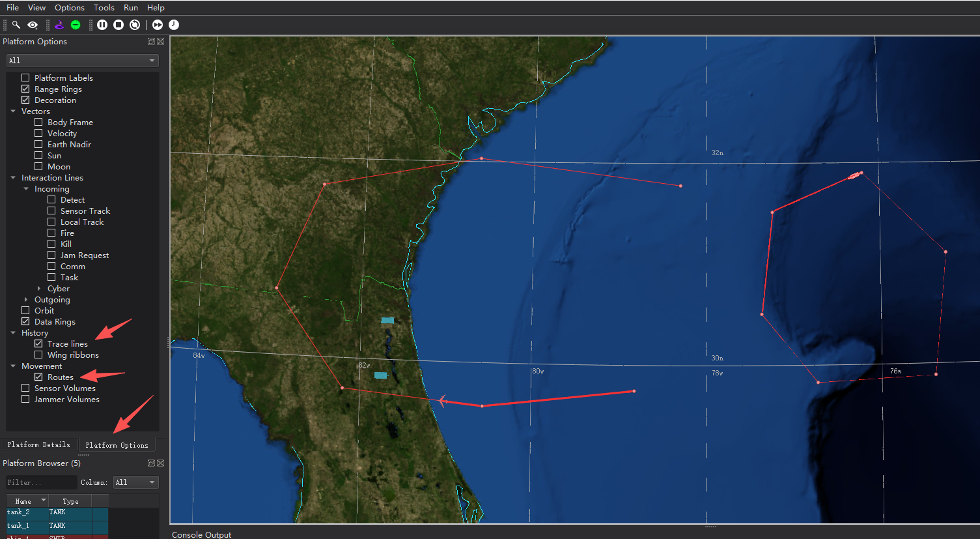The image size is (980, 539).
Task: Enable the Sensor Track checkbox
Action: [x=51, y=211]
